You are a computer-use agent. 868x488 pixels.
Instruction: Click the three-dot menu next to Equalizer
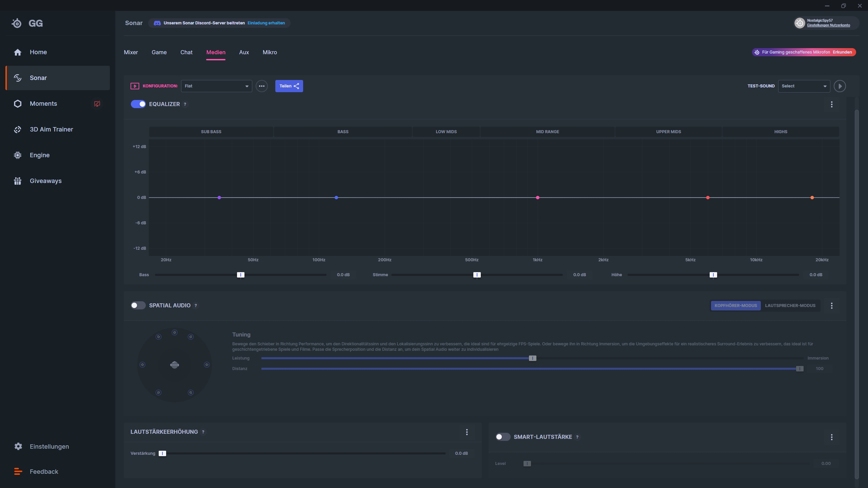pos(832,104)
